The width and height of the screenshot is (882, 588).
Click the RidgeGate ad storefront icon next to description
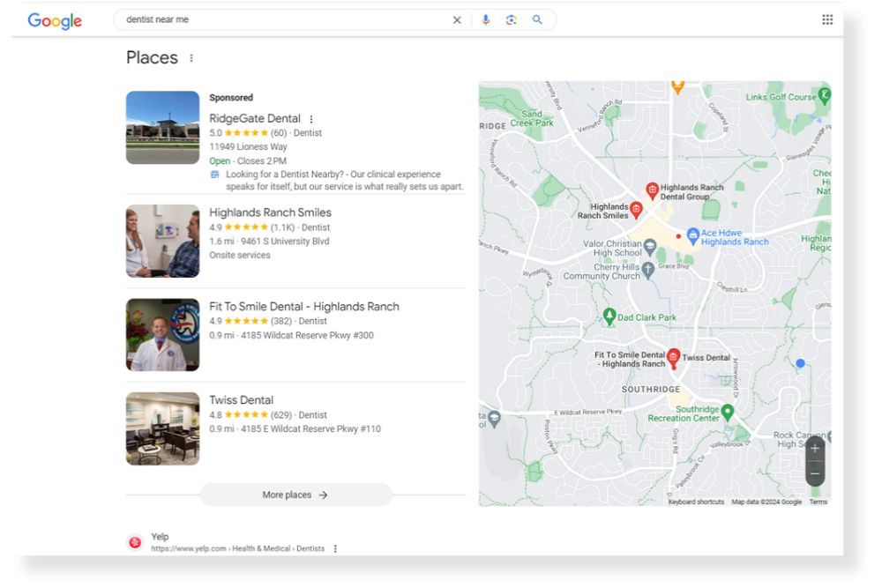(x=215, y=175)
